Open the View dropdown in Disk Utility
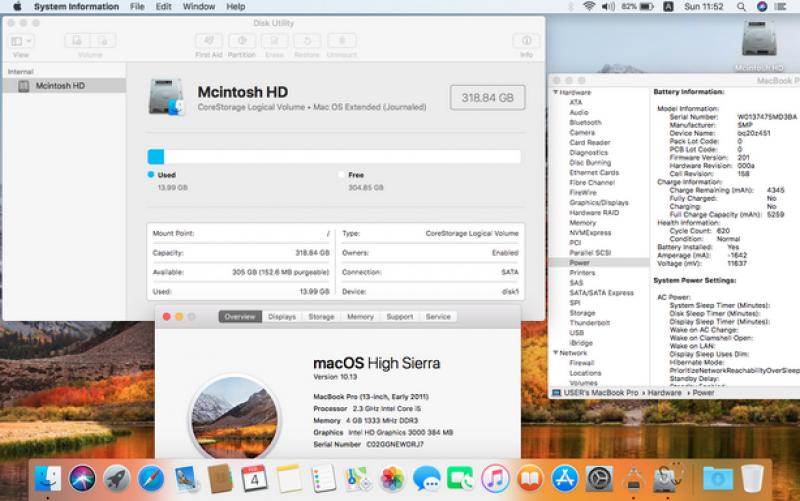The image size is (800, 501). pos(21,41)
